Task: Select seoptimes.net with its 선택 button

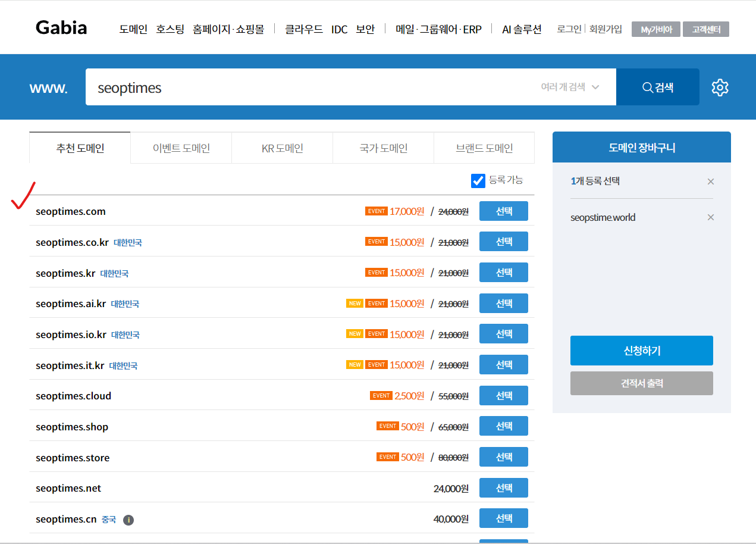Action: [x=504, y=488]
